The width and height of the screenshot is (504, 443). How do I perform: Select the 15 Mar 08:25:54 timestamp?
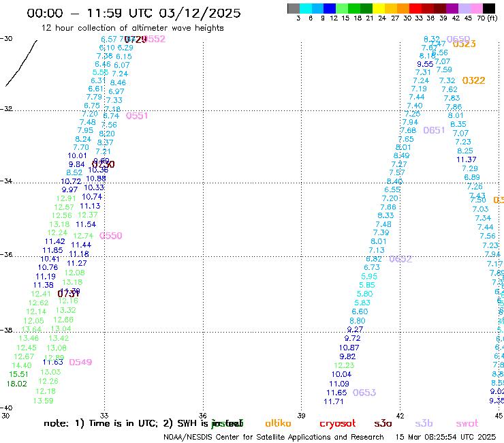pos(445,438)
